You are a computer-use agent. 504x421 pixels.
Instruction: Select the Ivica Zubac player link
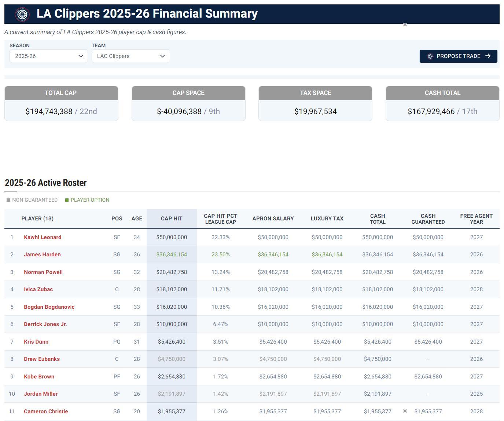point(38,289)
